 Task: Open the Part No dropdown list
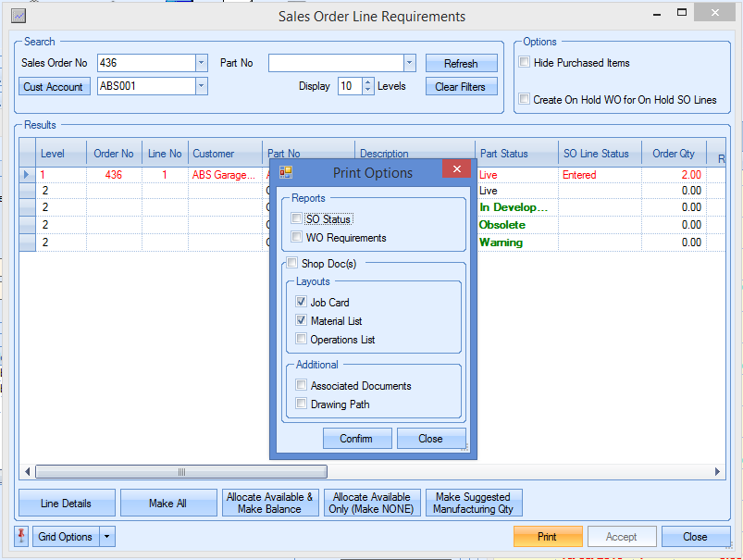tap(409, 63)
